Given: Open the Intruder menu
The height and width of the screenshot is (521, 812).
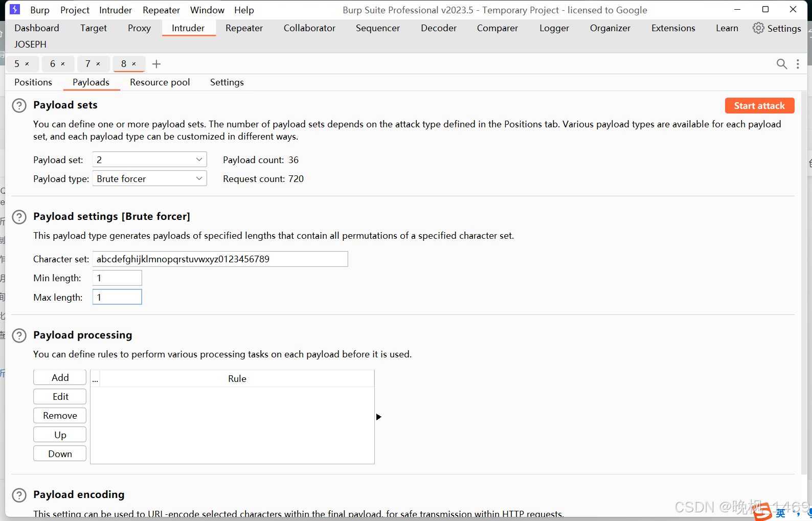Looking at the screenshot, I should click(116, 10).
